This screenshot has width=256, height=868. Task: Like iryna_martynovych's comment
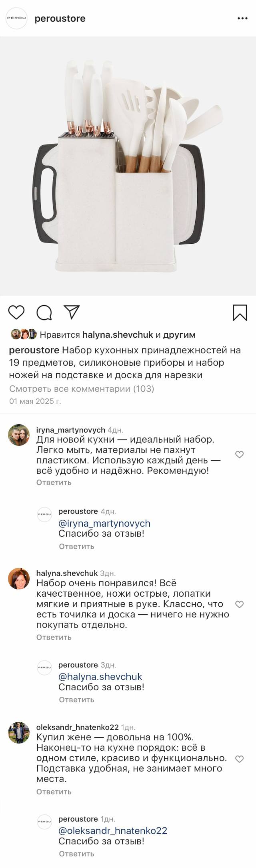[x=239, y=455]
